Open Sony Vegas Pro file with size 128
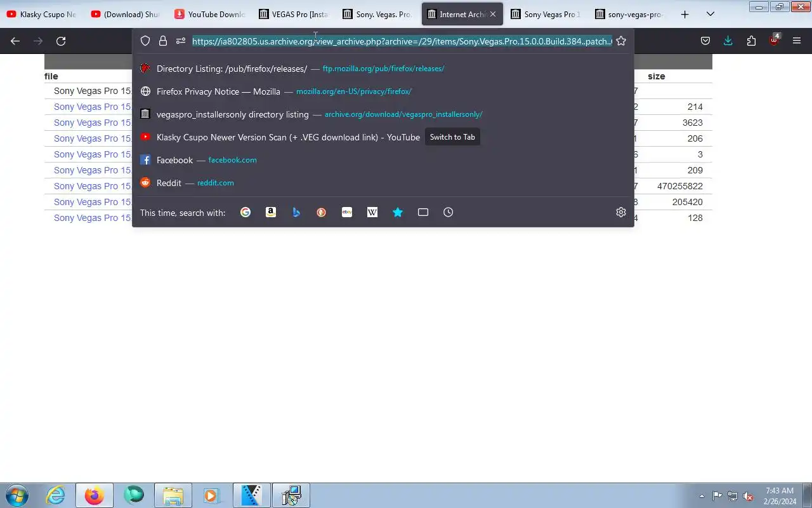Image resolution: width=812 pixels, height=508 pixels. [x=93, y=218]
